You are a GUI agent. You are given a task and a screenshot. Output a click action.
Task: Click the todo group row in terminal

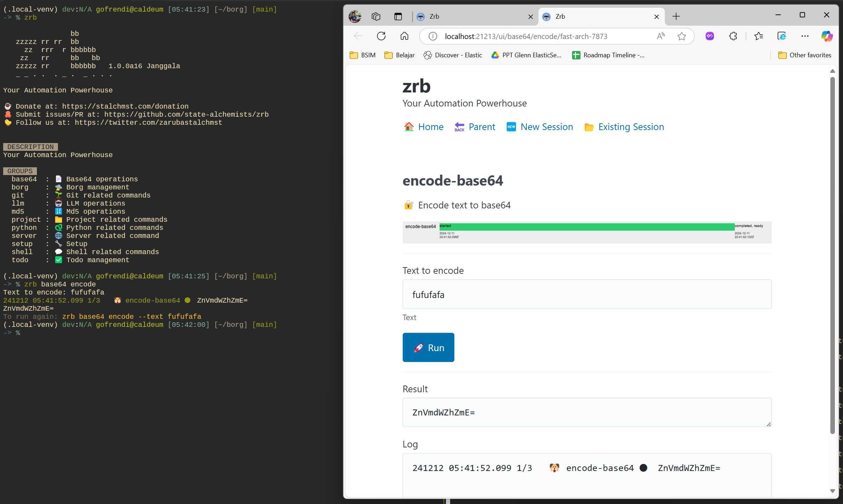click(70, 260)
